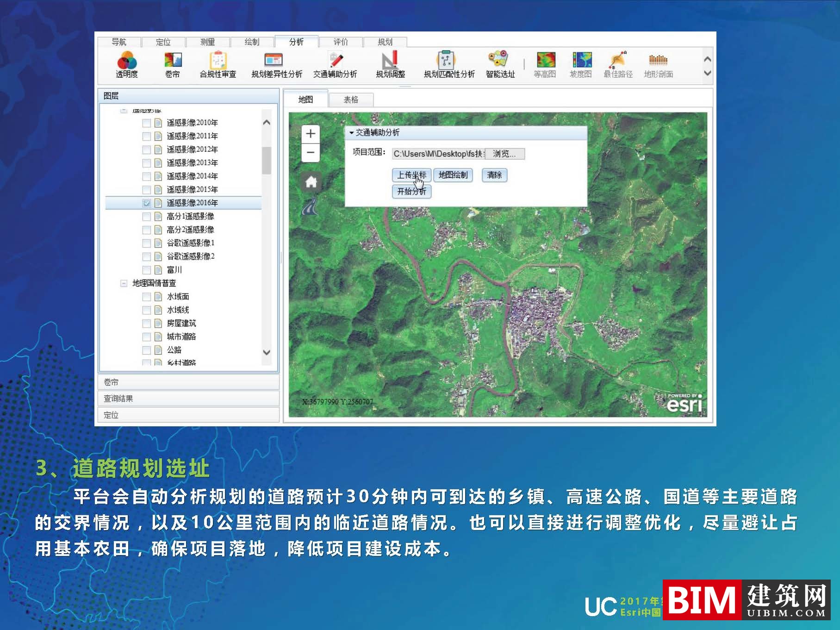Start a 合规性审查 compliance review
This screenshot has width=840, height=630.
pos(218,65)
